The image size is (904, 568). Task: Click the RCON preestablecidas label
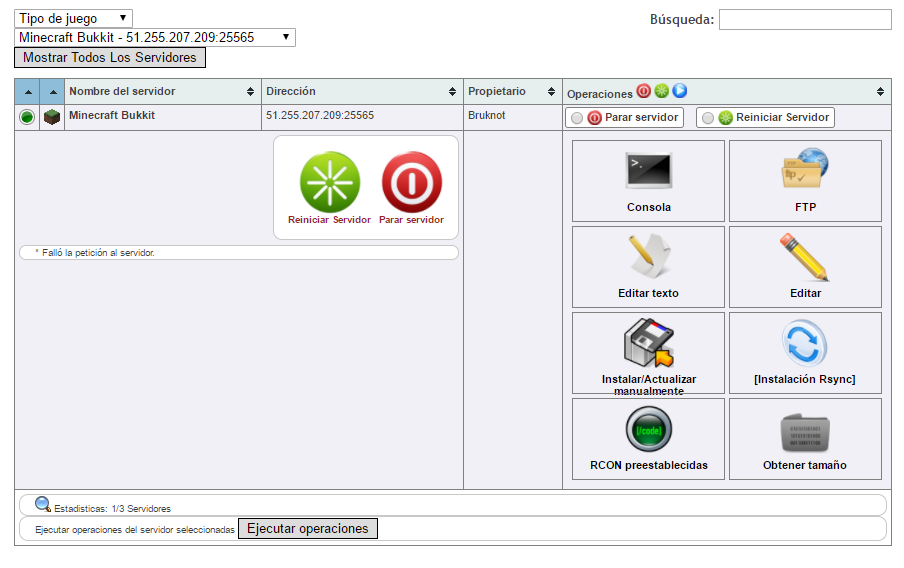pyautogui.click(x=649, y=465)
